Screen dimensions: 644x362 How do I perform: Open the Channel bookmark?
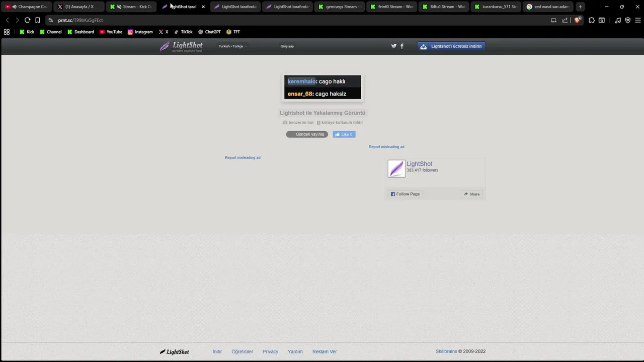50,32
